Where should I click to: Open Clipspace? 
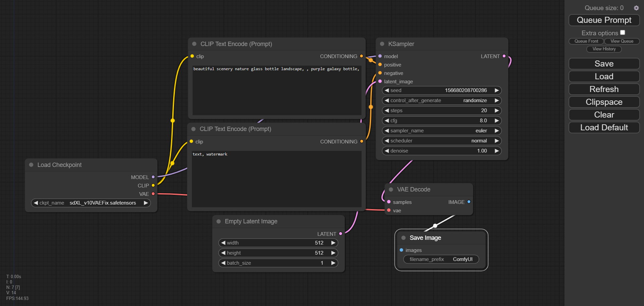click(x=604, y=102)
